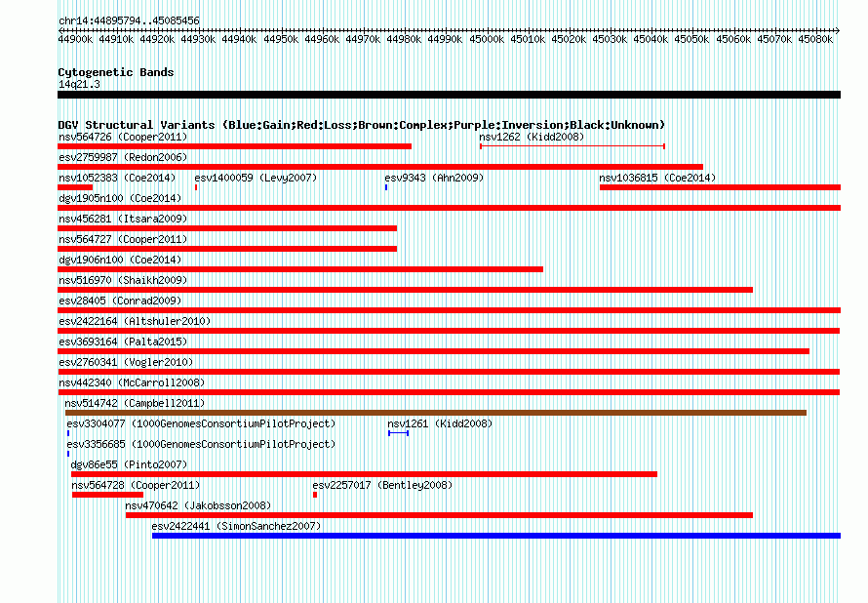Click the dgv1905n100 (Coe2014) label
Image resolution: width=868 pixels, height=603 pixels.
pos(120,198)
